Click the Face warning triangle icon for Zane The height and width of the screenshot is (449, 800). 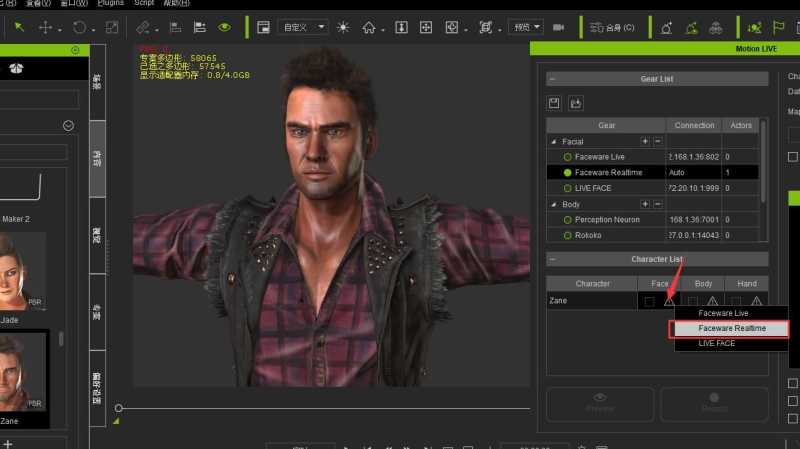(x=669, y=300)
